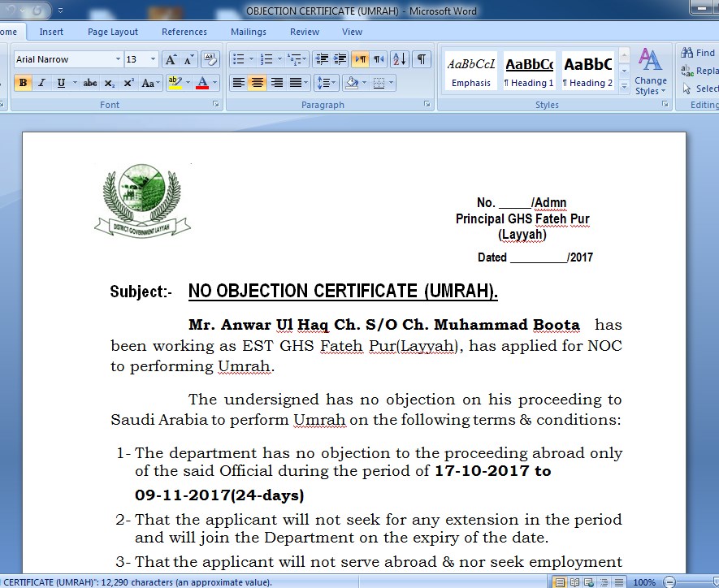This screenshot has height=588, width=719.
Task: Open the Page Layout tab
Action: (113, 32)
